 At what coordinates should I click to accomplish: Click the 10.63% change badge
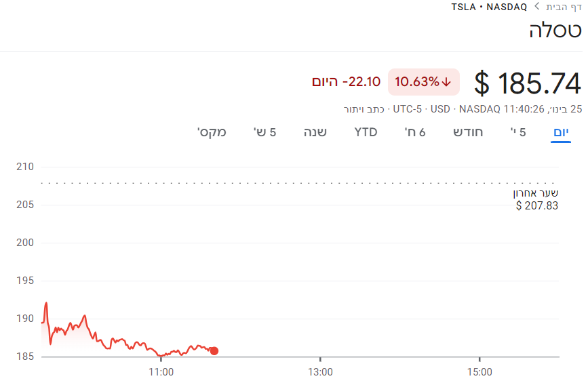[423, 82]
